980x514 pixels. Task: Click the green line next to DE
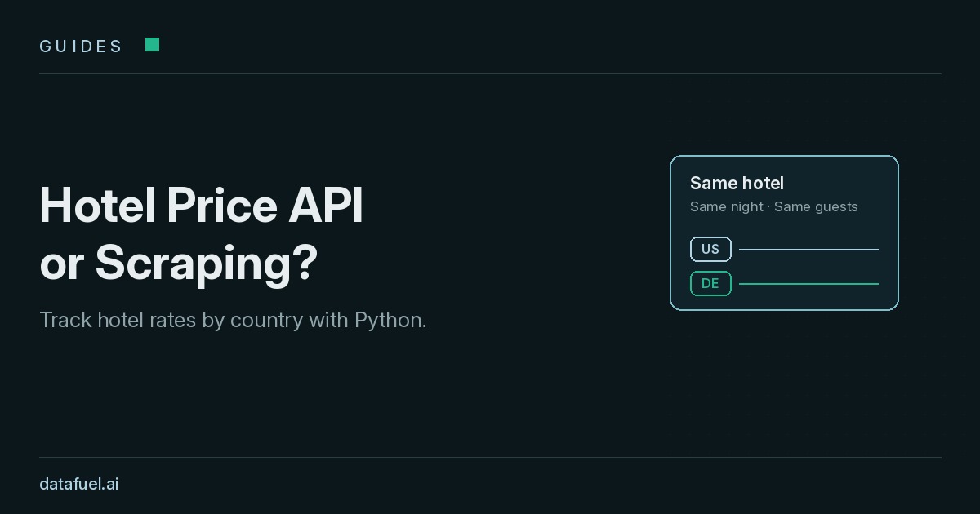[808, 284]
